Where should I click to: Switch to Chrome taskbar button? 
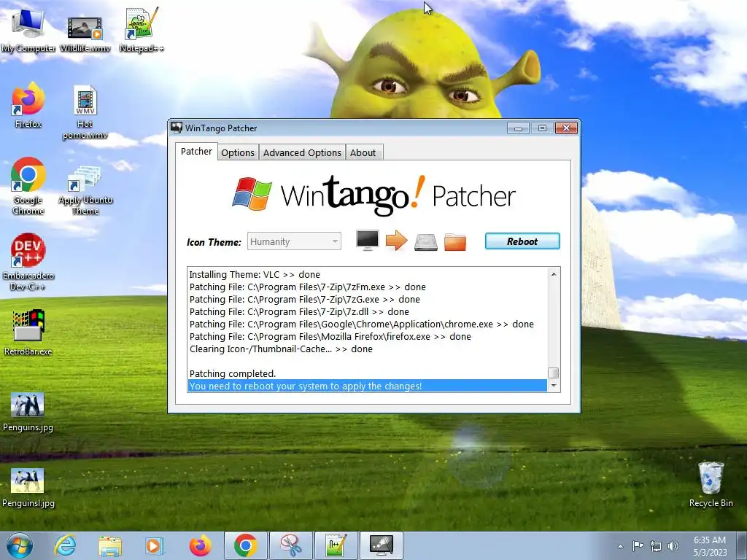tap(245, 545)
